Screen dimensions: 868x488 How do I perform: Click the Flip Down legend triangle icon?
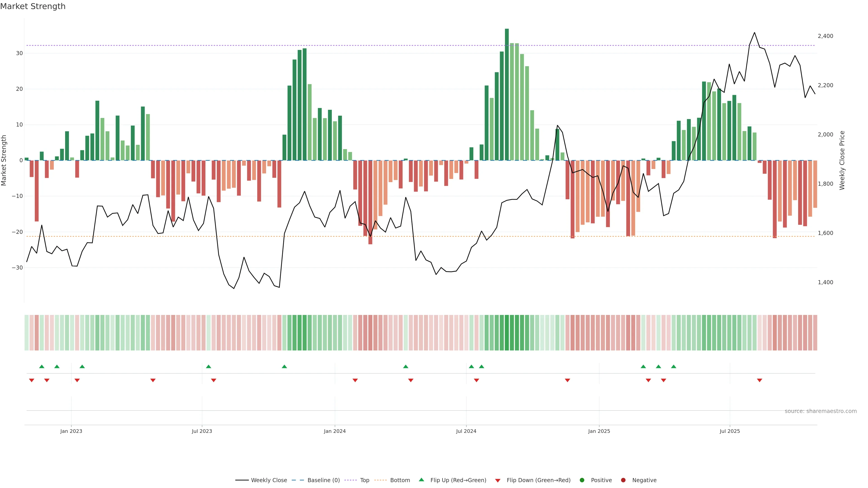[x=498, y=480]
